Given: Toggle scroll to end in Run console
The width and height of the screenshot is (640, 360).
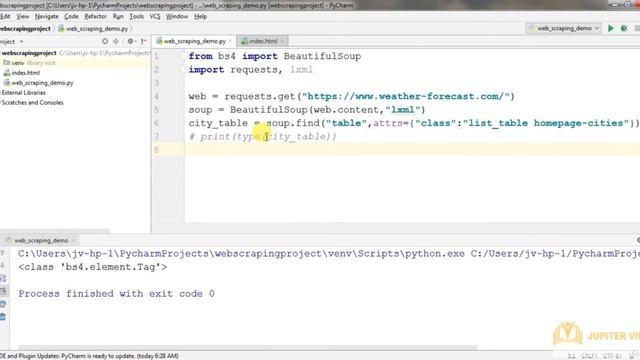Looking at the screenshot, I should click(x=3, y=291).
